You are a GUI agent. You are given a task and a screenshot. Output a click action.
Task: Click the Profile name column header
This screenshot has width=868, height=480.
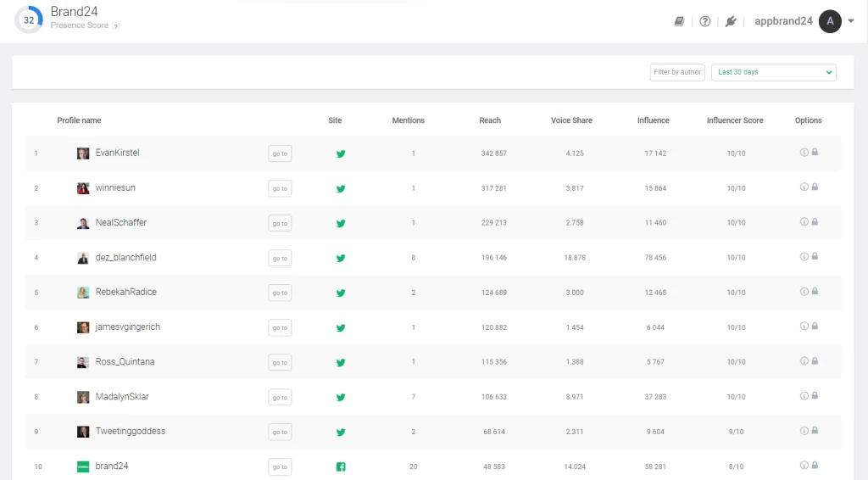coord(79,120)
